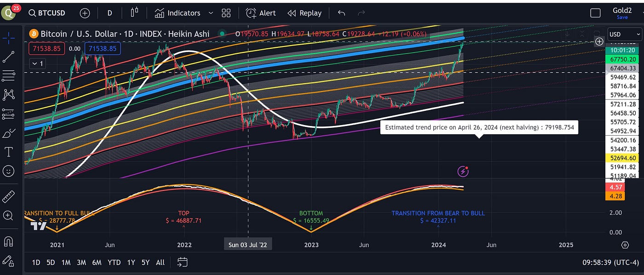Click the Save link for Gold2 layout
The height and width of the screenshot is (275, 644).
tap(622, 17)
